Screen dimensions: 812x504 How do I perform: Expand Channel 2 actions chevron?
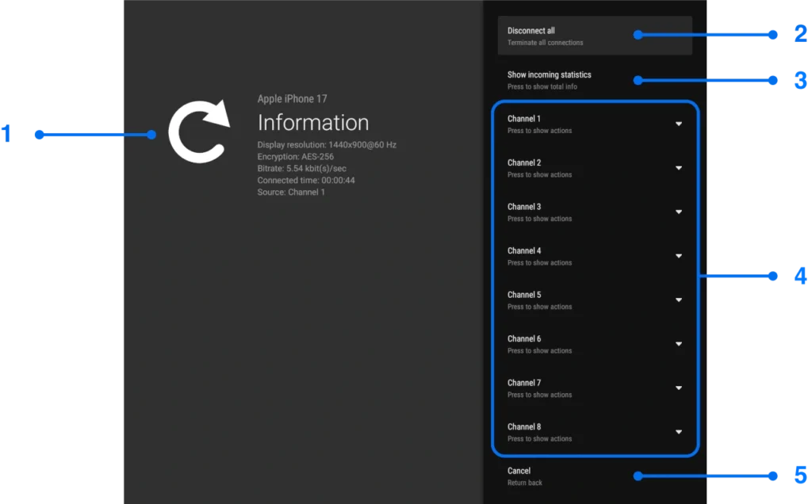[679, 168]
